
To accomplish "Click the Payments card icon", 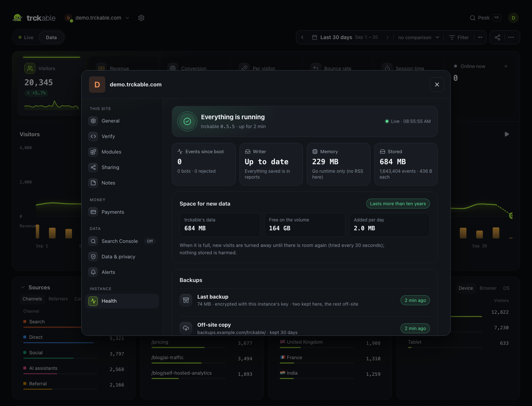I will click(93, 212).
